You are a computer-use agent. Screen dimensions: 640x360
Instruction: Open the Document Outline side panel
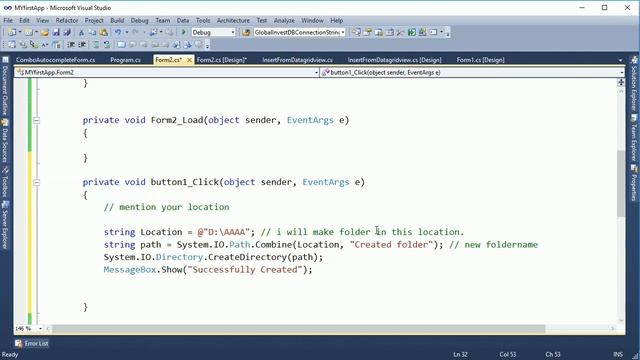click(x=5, y=87)
